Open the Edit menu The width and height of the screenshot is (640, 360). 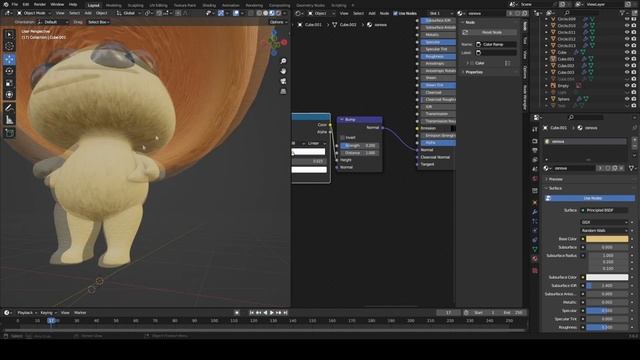(26, 4)
